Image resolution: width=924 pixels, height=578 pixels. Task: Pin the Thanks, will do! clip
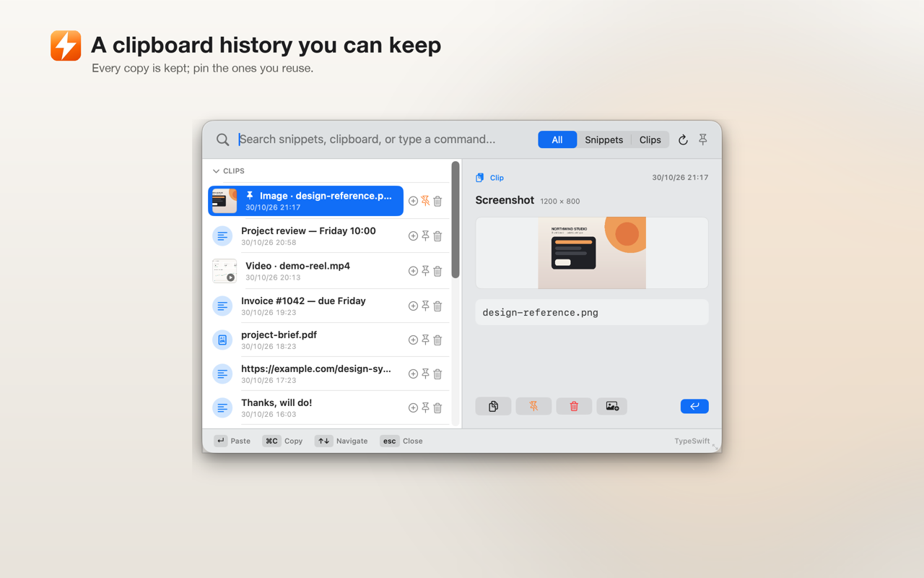(x=425, y=408)
